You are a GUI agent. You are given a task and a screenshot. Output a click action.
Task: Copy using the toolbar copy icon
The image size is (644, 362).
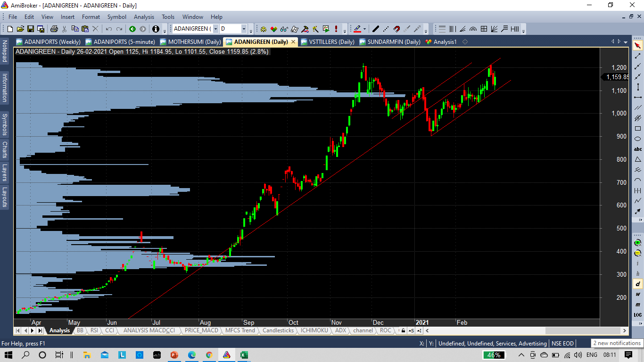[75, 29]
